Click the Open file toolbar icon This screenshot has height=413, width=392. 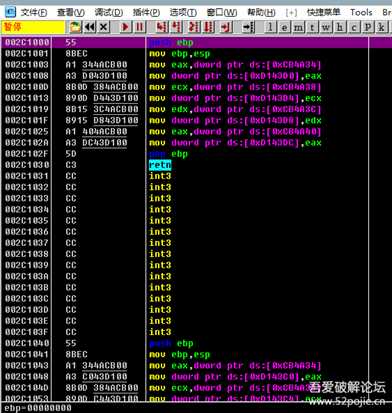point(75,27)
